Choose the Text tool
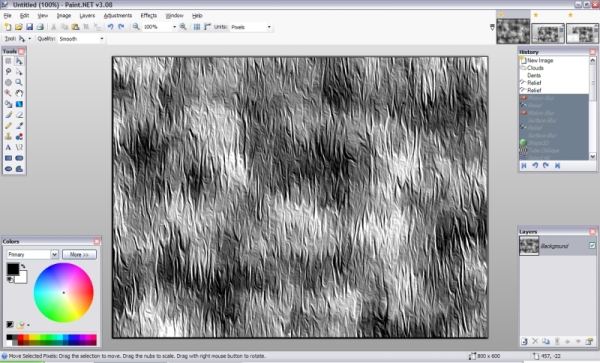This screenshot has width=600, height=363. 8,147
